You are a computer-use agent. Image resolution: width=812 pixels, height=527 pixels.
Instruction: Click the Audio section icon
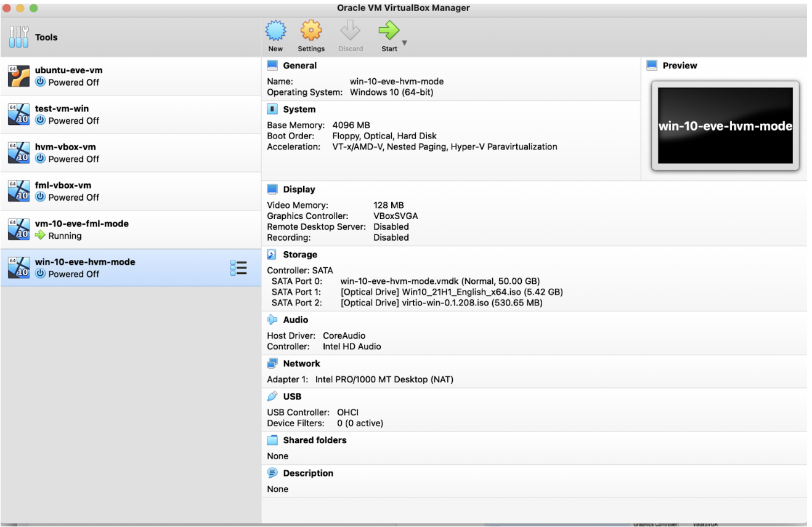pyautogui.click(x=271, y=320)
